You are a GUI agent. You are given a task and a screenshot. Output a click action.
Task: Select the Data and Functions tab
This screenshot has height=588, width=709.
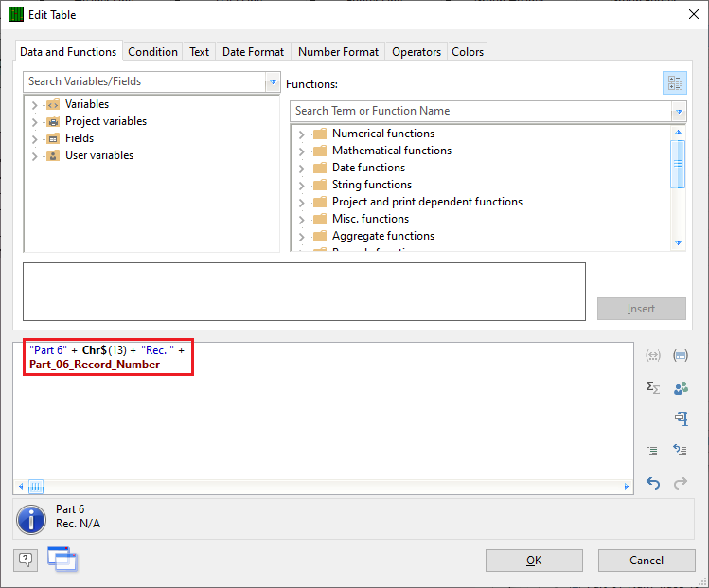tap(68, 52)
